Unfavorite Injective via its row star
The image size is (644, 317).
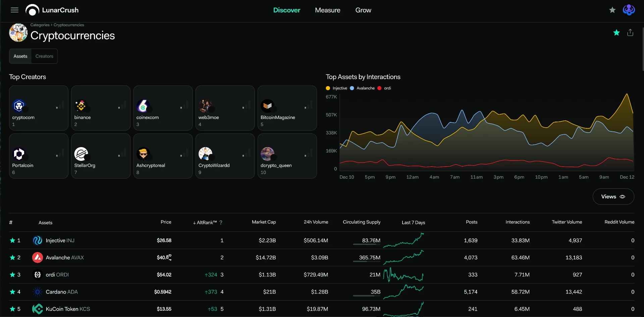[12, 240]
